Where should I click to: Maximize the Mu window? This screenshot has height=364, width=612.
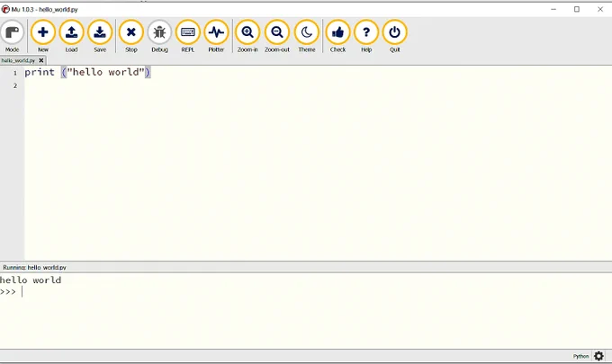click(x=577, y=9)
